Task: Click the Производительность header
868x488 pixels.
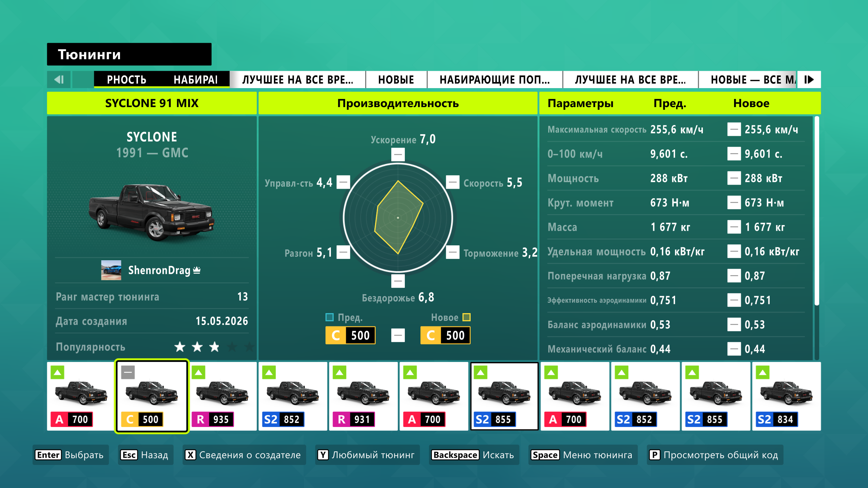Action: tap(398, 103)
